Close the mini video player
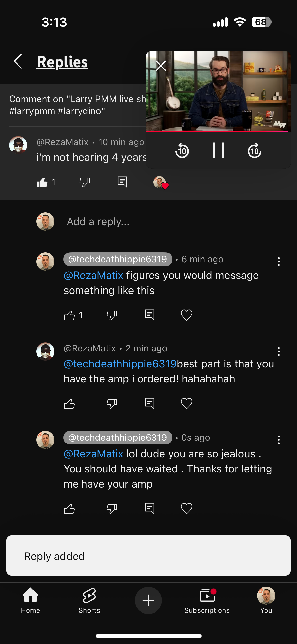297x644 pixels. point(161,66)
